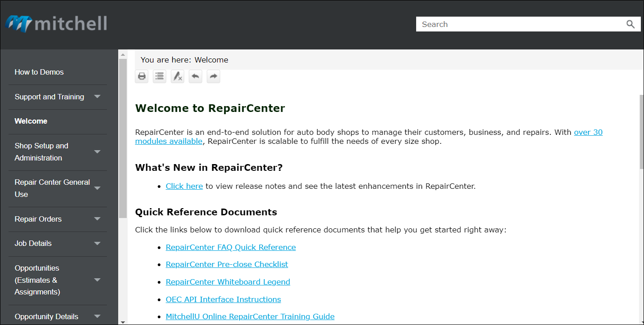
Task: Click the search magnifier icon
Action: [631, 24]
